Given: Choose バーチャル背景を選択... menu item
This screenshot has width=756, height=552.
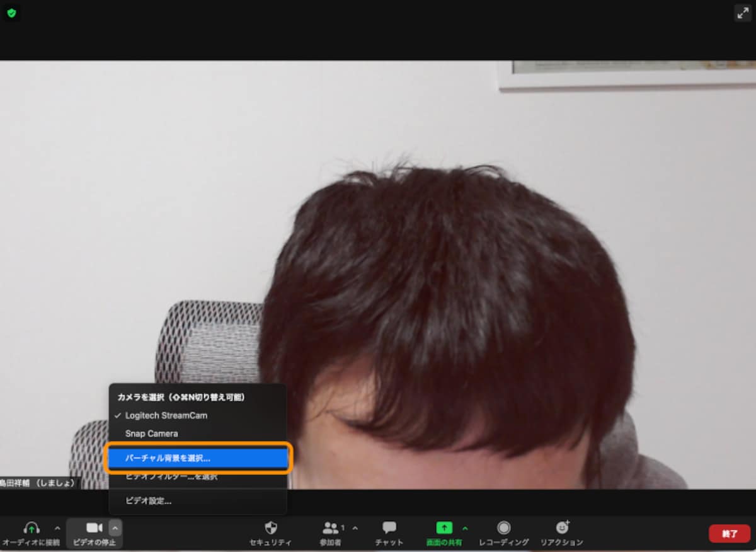Looking at the screenshot, I should click(198, 458).
